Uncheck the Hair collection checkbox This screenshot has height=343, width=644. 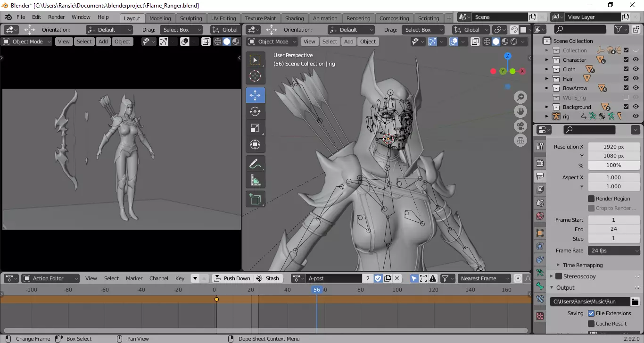pyautogui.click(x=626, y=79)
